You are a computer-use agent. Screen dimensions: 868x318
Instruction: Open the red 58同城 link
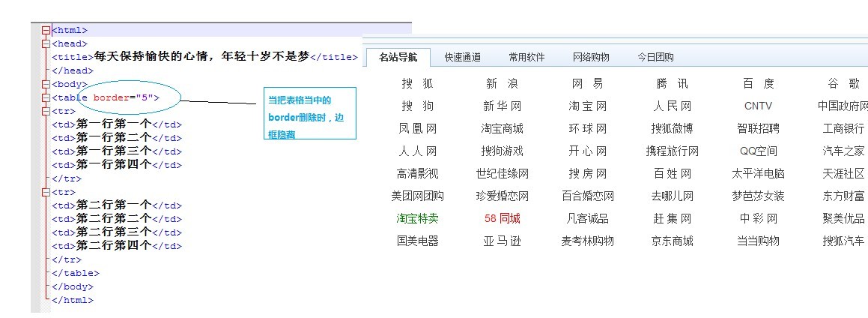(x=502, y=218)
